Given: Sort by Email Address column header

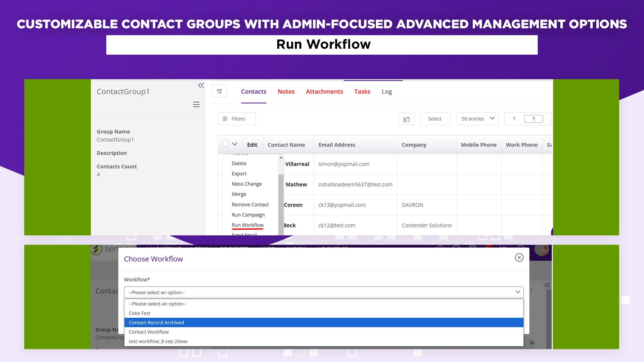Looking at the screenshot, I should (336, 145).
